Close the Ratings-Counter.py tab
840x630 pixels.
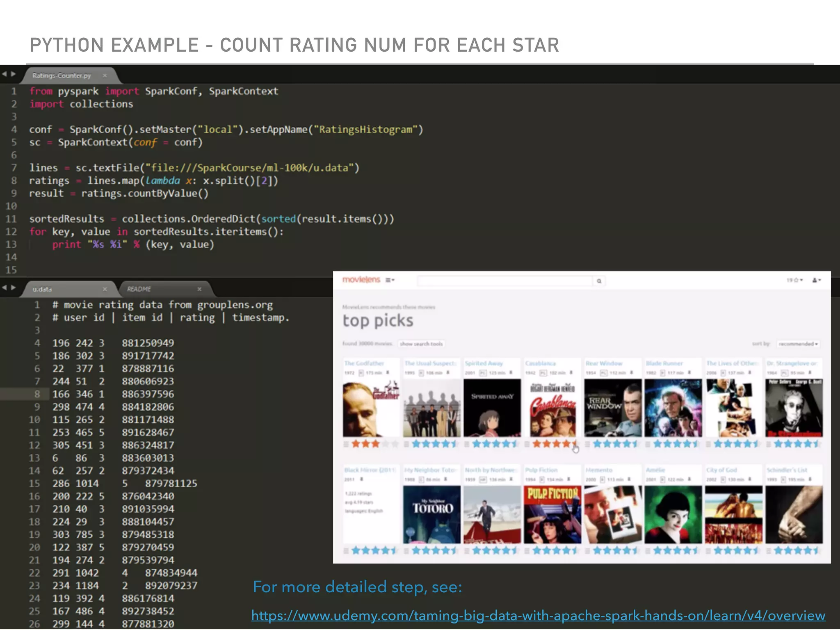click(105, 75)
